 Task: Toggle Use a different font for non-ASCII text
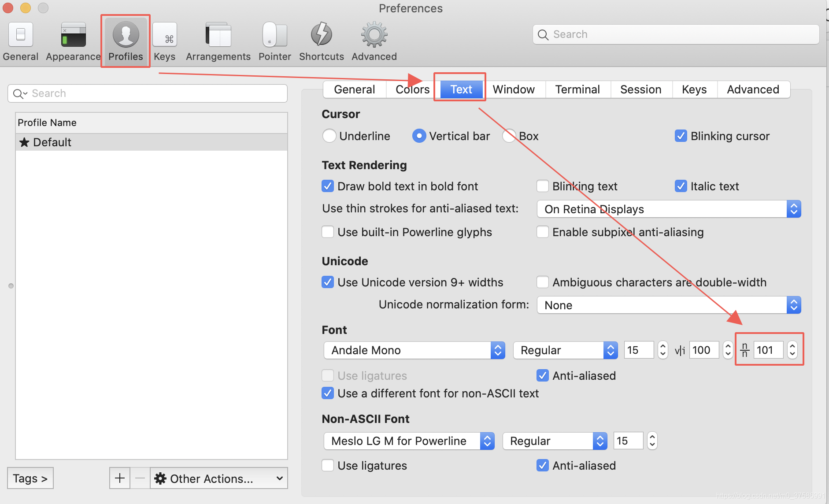coord(327,393)
